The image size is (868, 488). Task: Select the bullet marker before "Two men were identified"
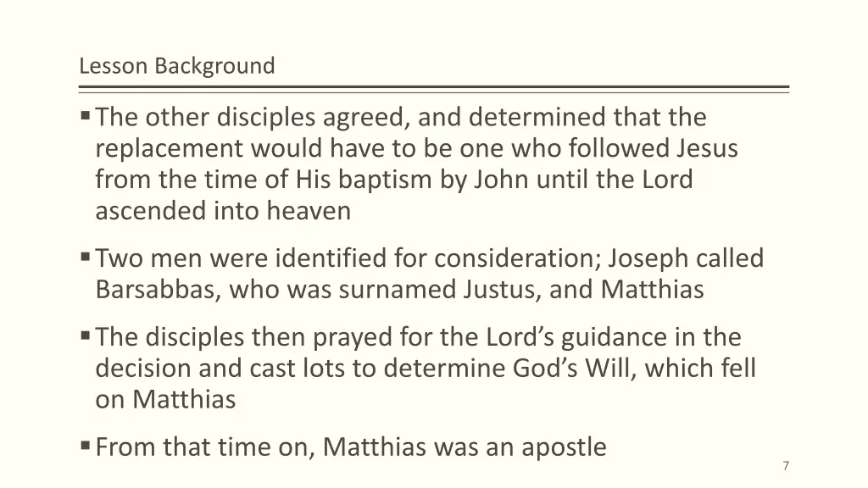[x=86, y=257]
